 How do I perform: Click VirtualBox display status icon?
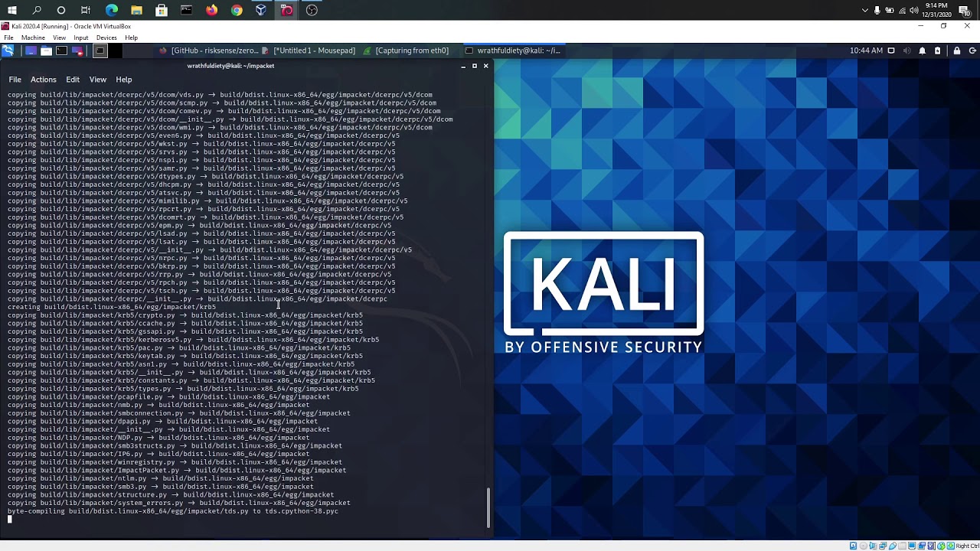pyautogui.click(x=913, y=546)
